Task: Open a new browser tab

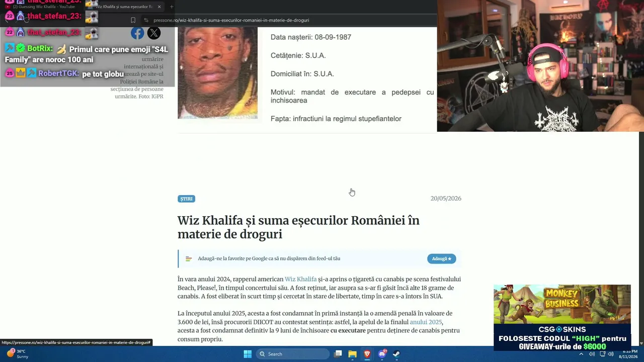Action: [172, 7]
